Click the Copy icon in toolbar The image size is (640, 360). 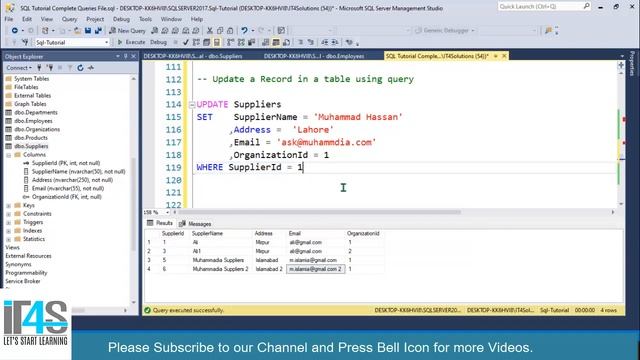pos(220,31)
